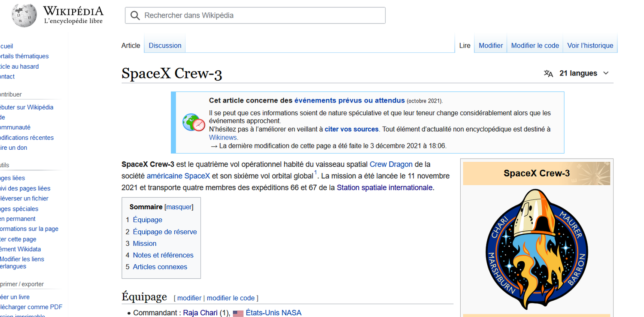This screenshot has height=317, width=644.
Task: Click the SpaceX Crew-3 infobox header
Action: pos(537,173)
